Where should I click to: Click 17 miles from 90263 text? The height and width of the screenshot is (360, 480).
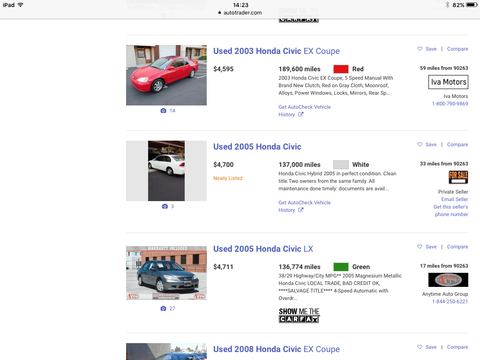[x=444, y=266]
